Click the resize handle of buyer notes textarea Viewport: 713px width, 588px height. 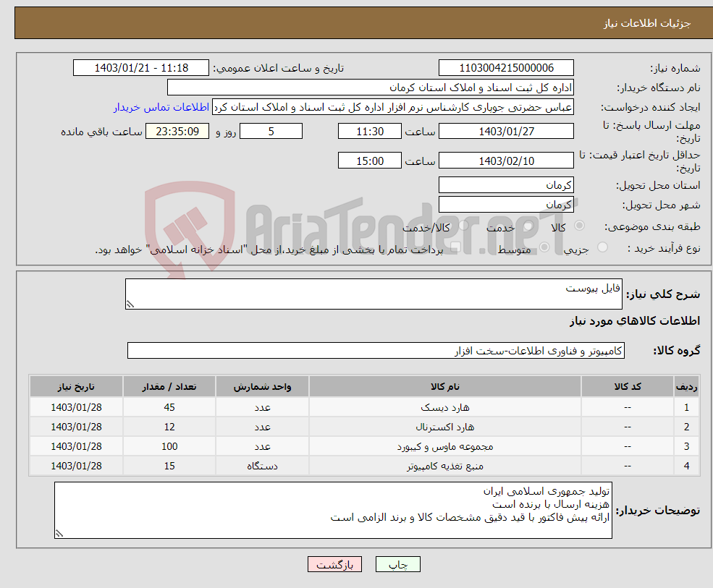click(x=59, y=534)
